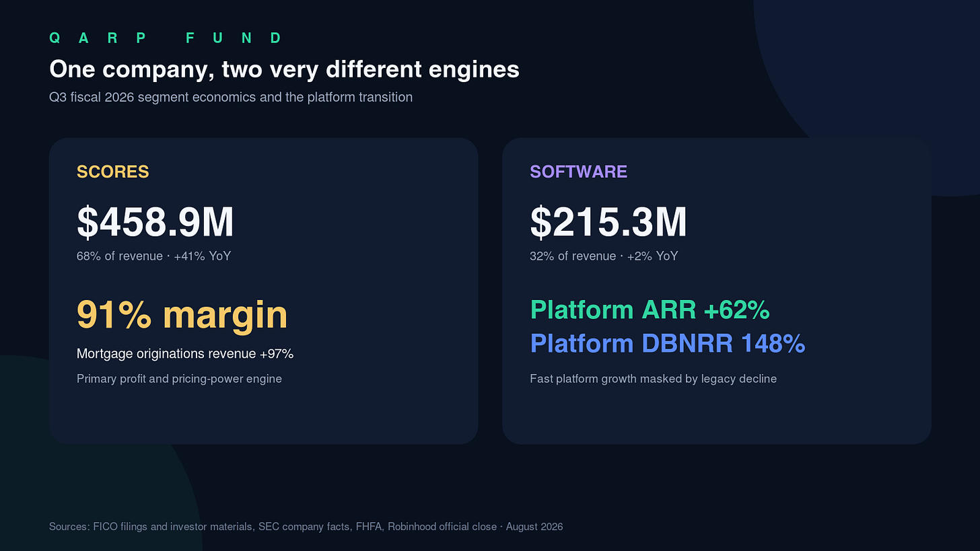Click the QARP FUND header label
This screenshot has height=551, width=980.
(166, 38)
